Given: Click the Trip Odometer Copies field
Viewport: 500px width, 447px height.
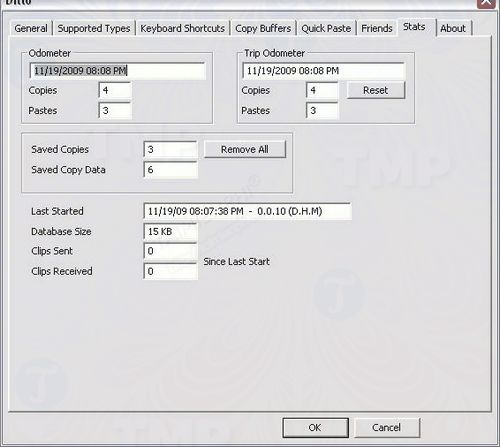Looking at the screenshot, I should point(322,90).
